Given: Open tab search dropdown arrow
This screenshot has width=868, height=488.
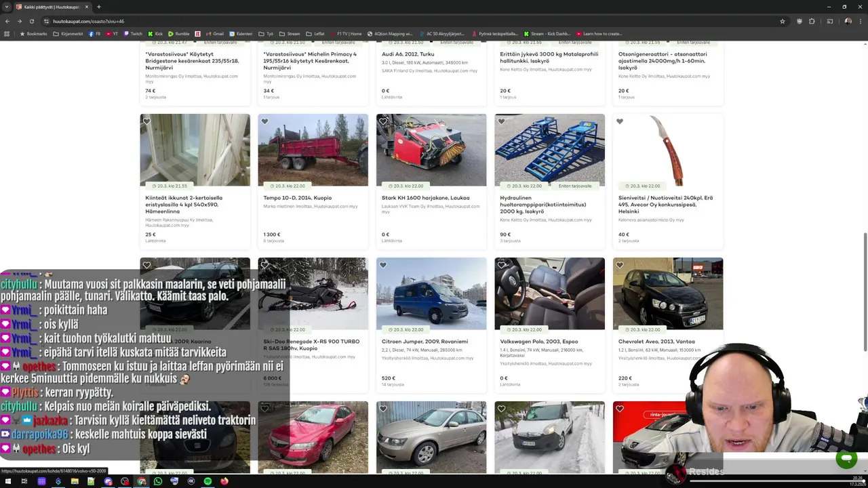Looking at the screenshot, I should coord(7,7).
